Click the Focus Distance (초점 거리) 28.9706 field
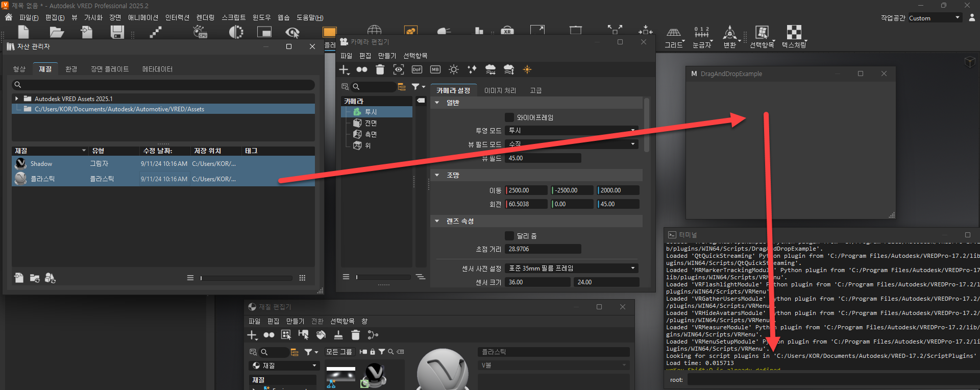Image resolution: width=980 pixels, height=390 pixels. (x=543, y=249)
